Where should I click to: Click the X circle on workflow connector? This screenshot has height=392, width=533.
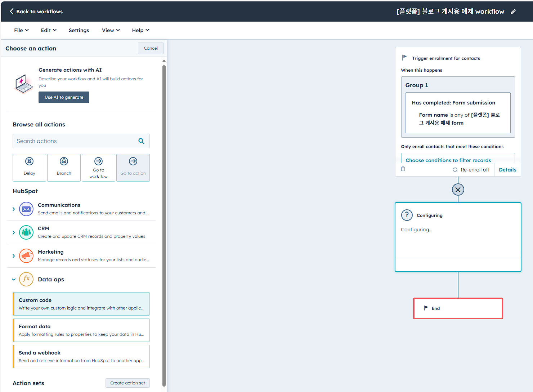(x=458, y=190)
